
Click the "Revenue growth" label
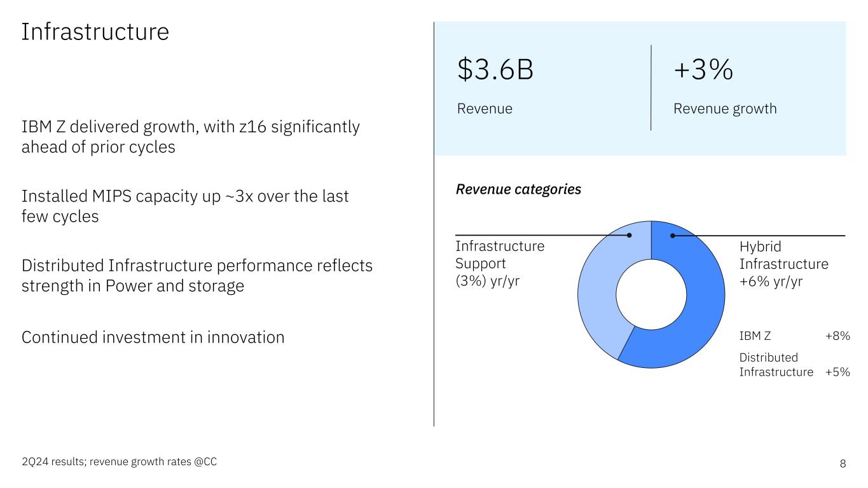tap(725, 109)
